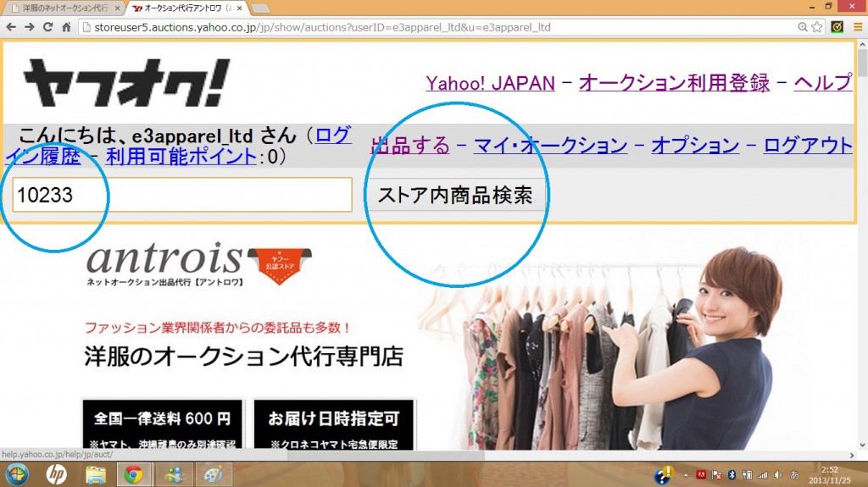Open the volume speaker tray icon

(x=778, y=475)
